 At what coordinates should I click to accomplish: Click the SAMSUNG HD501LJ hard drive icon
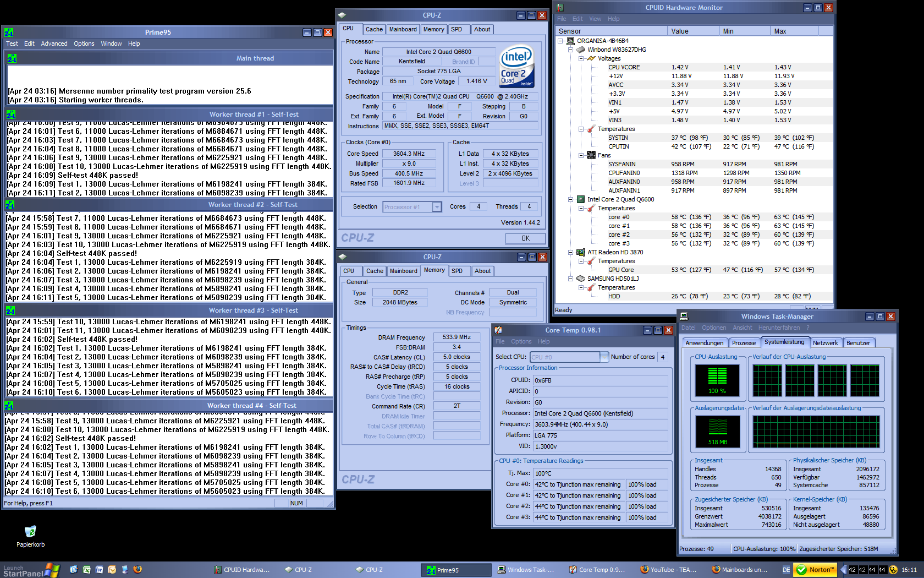pyautogui.click(x=581, y=279)
